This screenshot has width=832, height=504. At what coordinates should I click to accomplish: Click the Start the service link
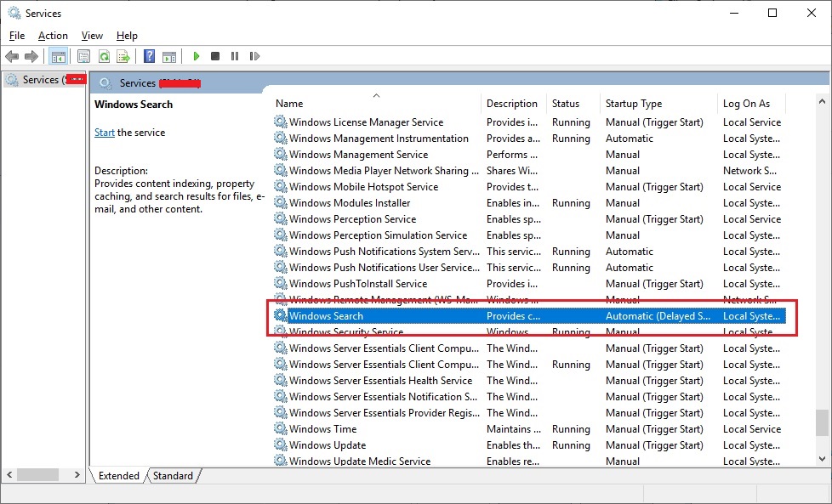tap(105, 133)
